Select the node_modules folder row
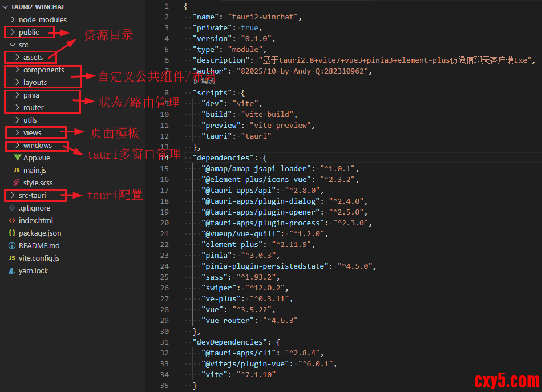Screen dimensions: 542x392 pyautogui.click(x=72, y=19)
